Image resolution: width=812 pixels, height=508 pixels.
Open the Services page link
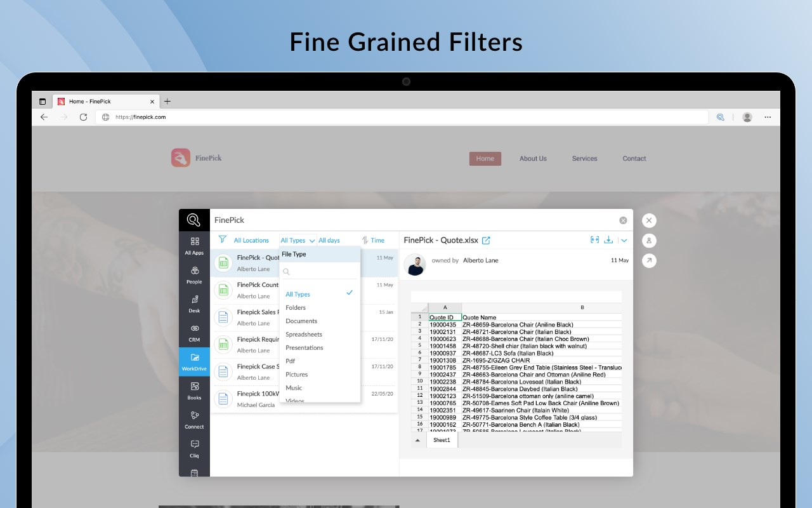click(x=584, y=159)
